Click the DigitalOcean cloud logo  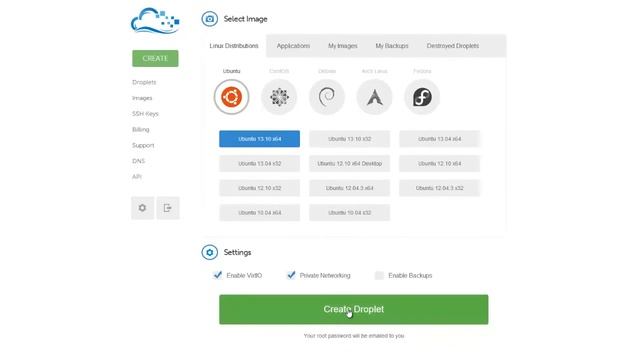click(x=155, y=20)
